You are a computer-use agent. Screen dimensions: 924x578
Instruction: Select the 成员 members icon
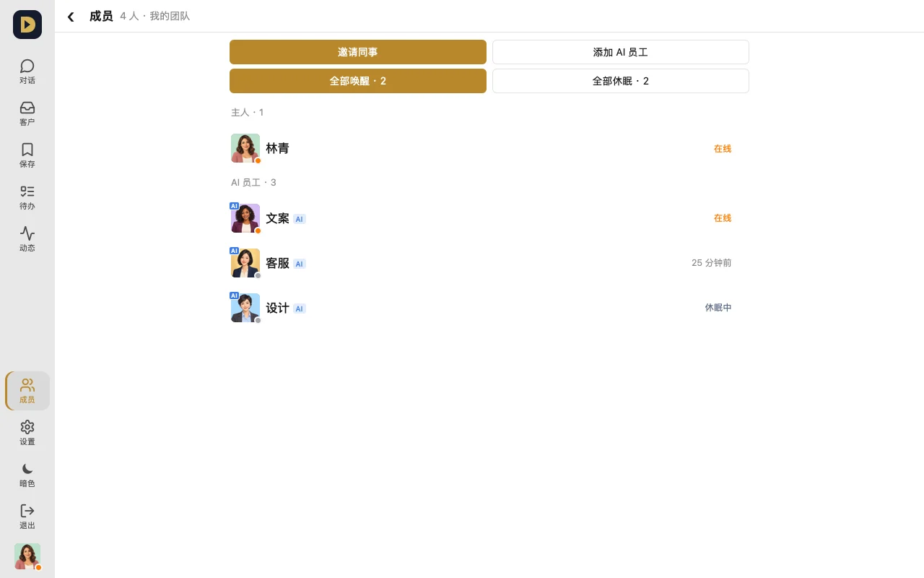(27, 391)
